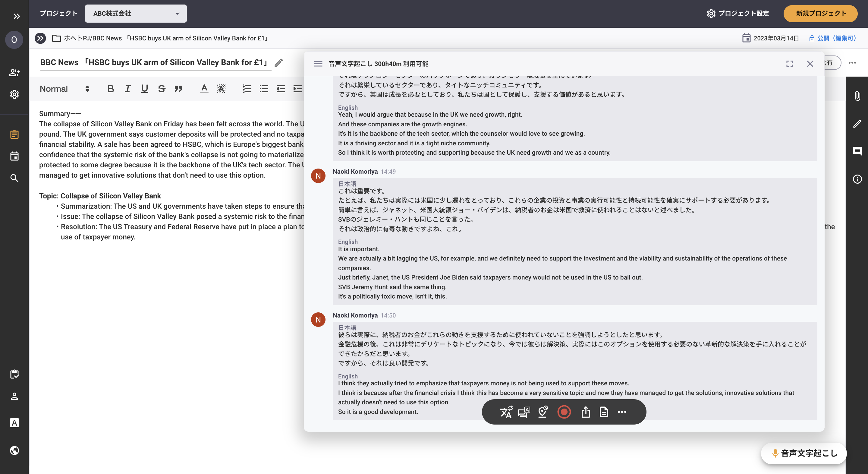
Task: Open attachments from the right sidebar paperclip icon
Action: (857, 97)
